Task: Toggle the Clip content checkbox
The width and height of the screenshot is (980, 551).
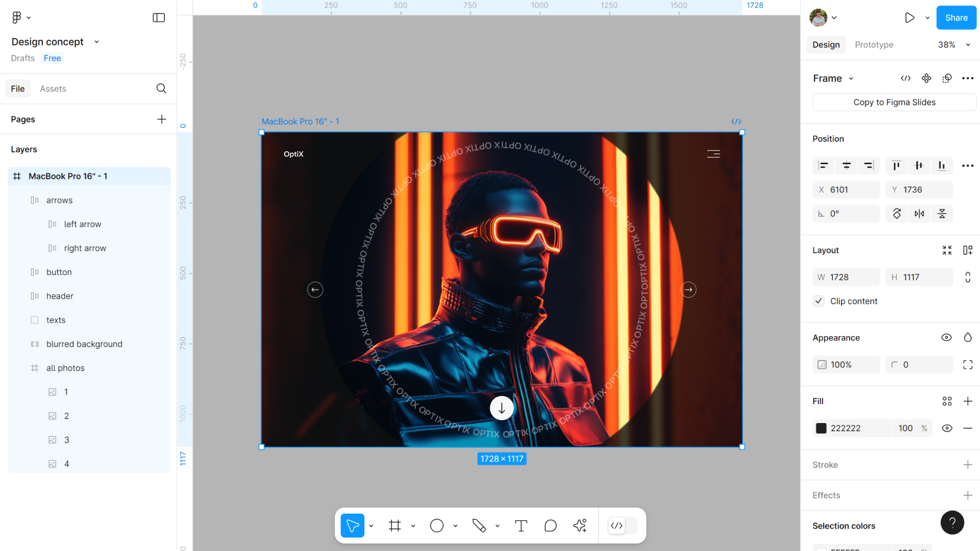Action: click(x=819, y=301)
